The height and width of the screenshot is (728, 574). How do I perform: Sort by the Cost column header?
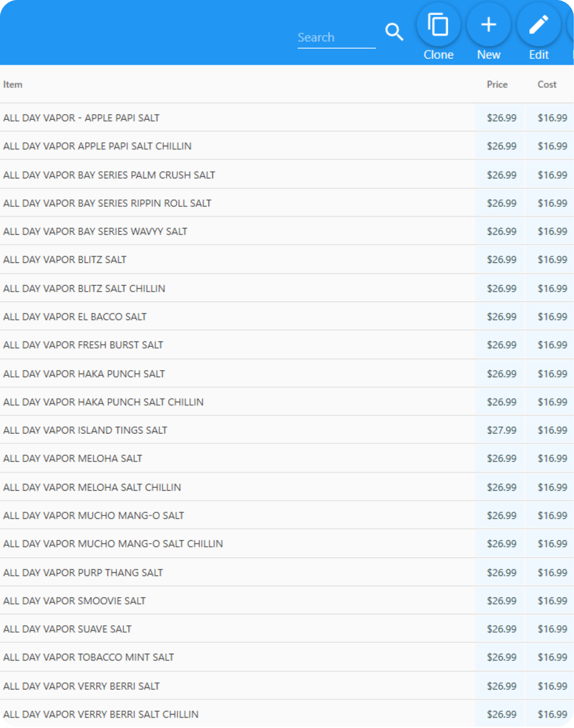click(x=547, y=85)
